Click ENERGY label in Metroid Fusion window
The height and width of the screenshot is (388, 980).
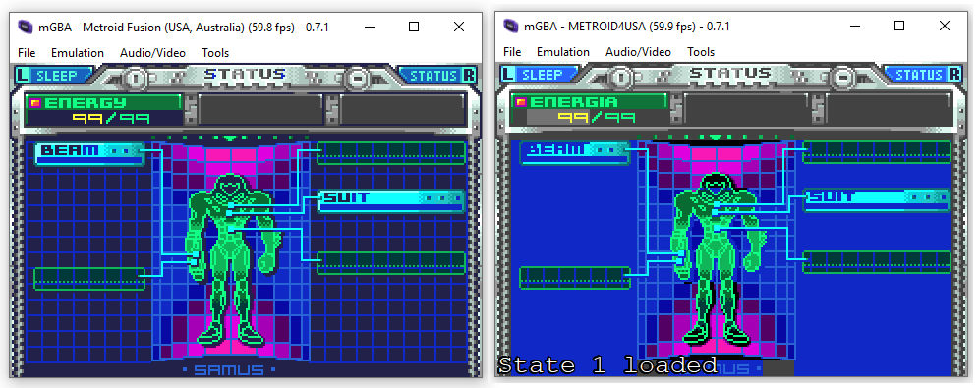point(85,103)
